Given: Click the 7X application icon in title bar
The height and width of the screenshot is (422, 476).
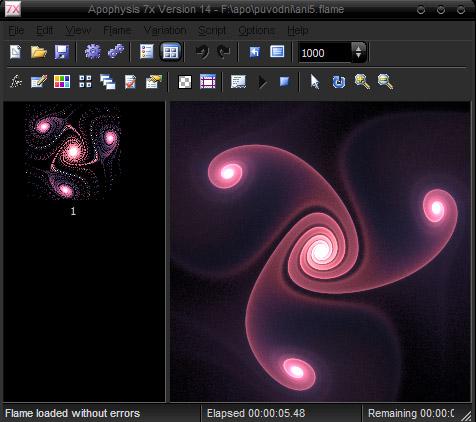Looking at the screenshot, I should (13, 9).
